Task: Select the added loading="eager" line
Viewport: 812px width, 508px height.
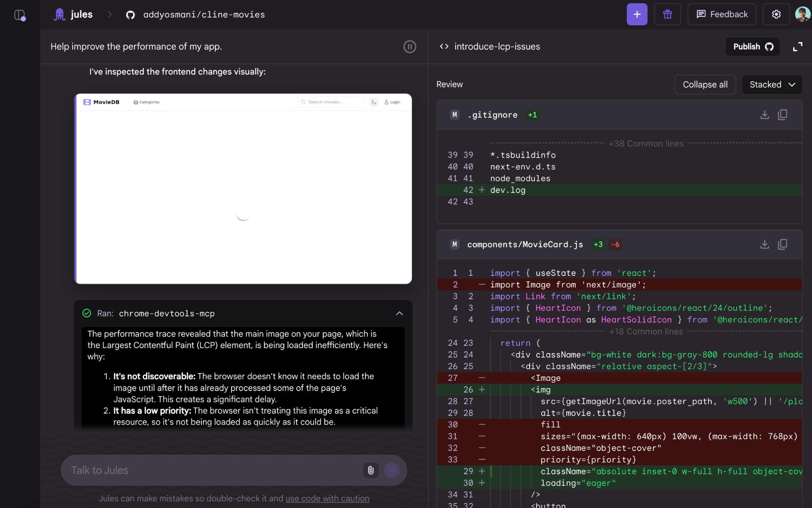Action: pos(619,483)
